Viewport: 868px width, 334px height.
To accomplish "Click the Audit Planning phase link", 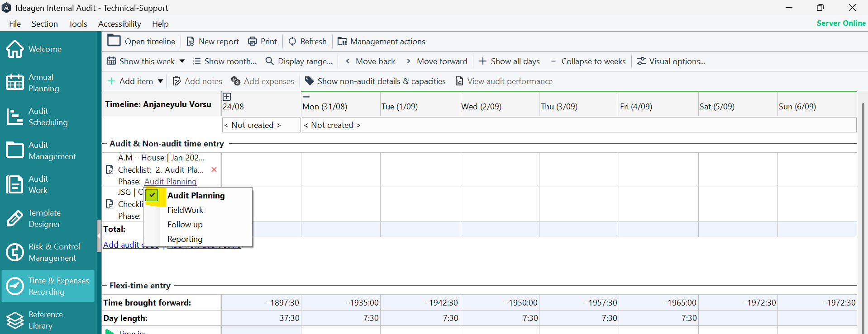I will click(171, 182).
